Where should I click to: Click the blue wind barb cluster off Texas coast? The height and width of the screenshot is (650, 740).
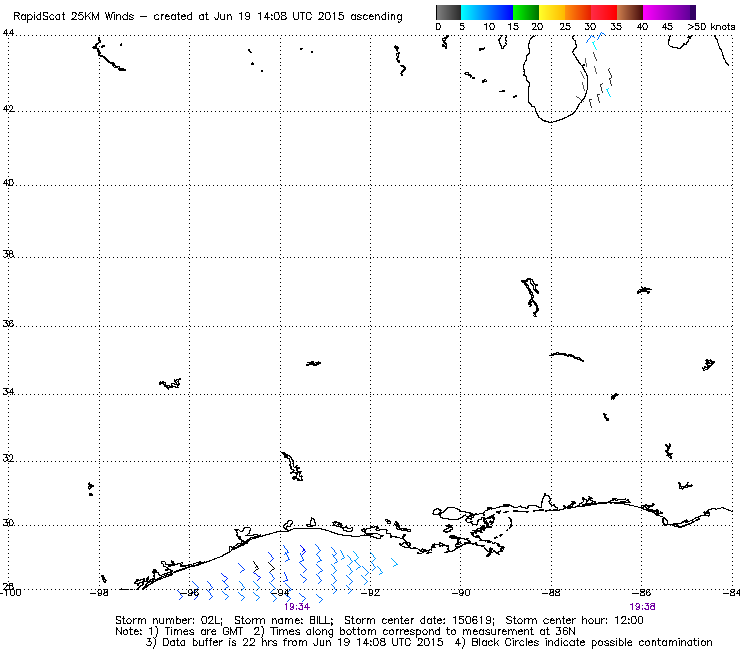288,573
